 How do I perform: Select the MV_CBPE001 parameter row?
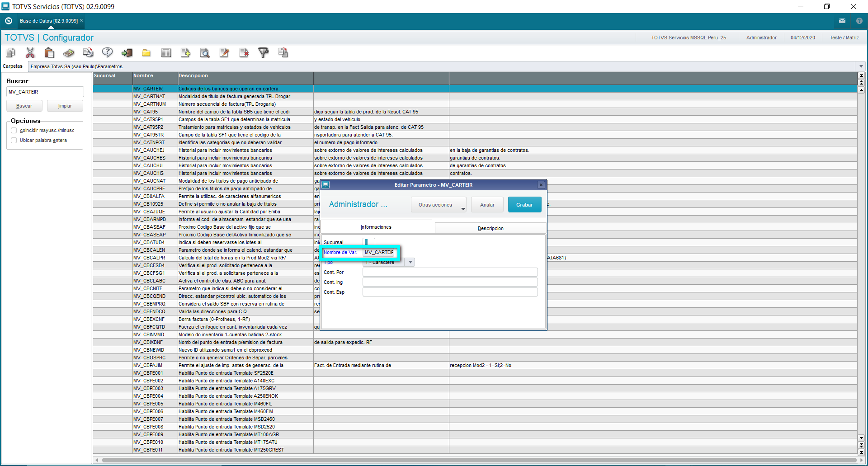pos(475,373)
